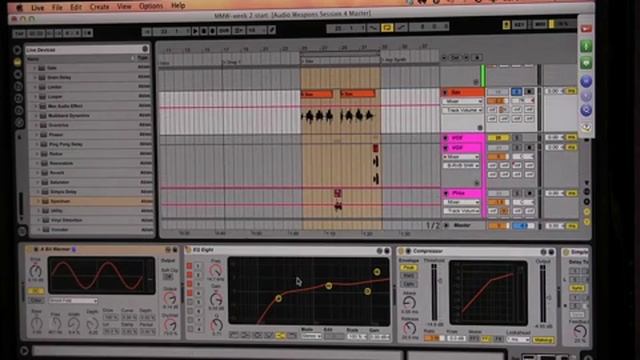
Task: Toggle EQ Eight device activator
Action: tap(188, 250)
